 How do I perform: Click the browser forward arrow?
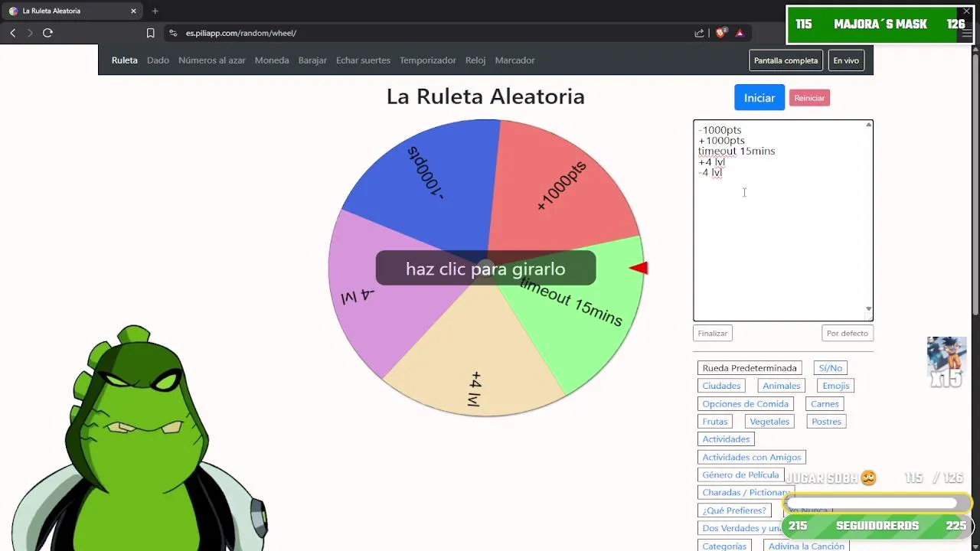(x=30, y=33)
